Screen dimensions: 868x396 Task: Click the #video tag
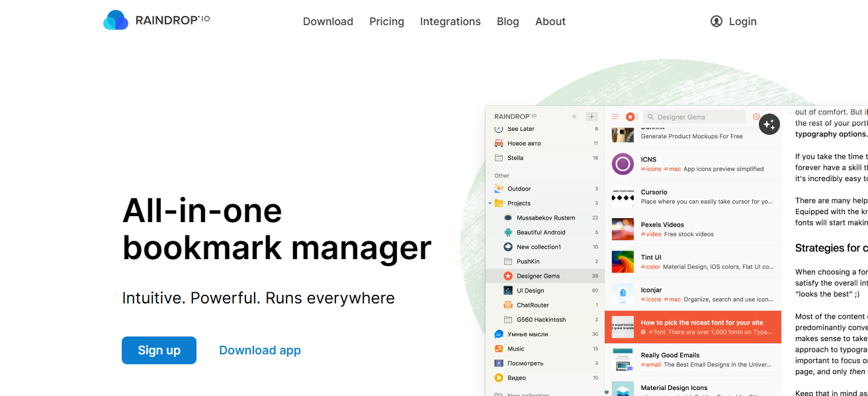coord(651,234)
